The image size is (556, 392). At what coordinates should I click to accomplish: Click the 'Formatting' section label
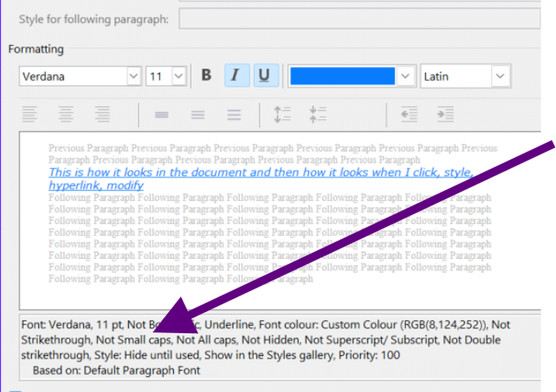(x=36, y=49)
